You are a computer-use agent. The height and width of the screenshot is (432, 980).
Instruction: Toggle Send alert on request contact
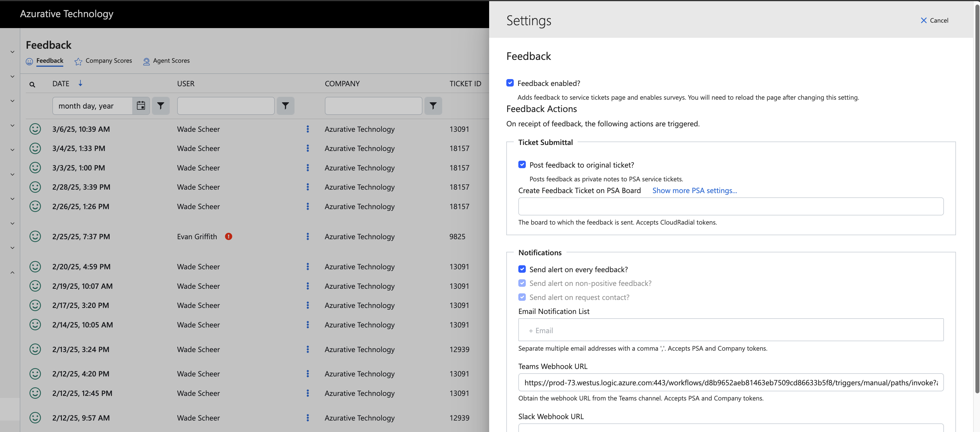(522, 297)
